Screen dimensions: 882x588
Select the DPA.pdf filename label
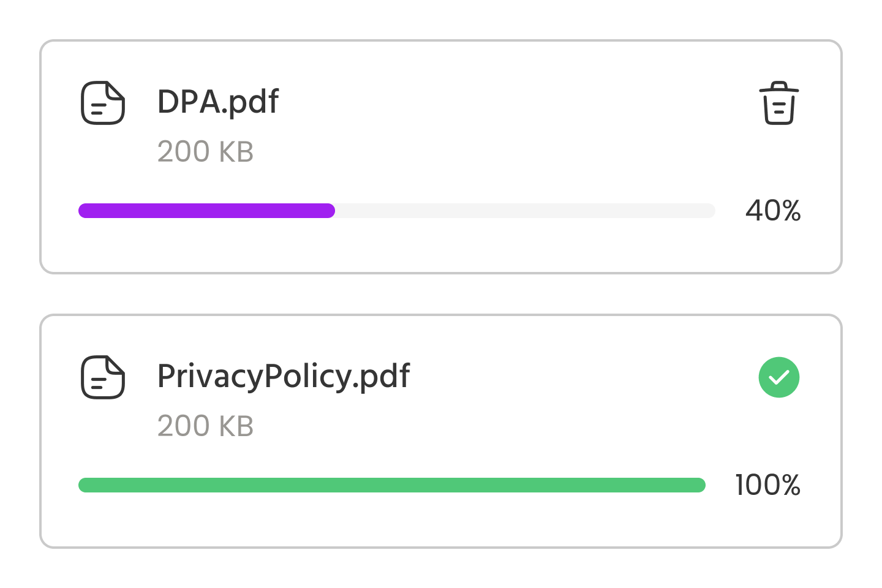pyautogui.click(x=218, y=101)
